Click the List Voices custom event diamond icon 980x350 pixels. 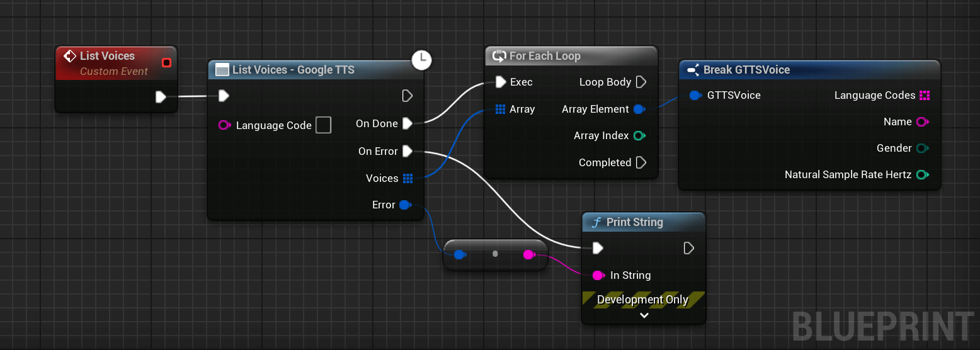point(70,56)
